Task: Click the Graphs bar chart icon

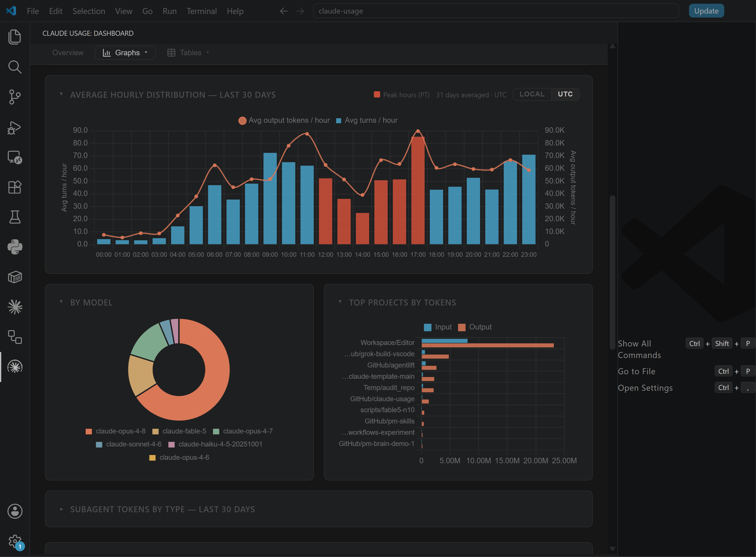Action: 106,53
